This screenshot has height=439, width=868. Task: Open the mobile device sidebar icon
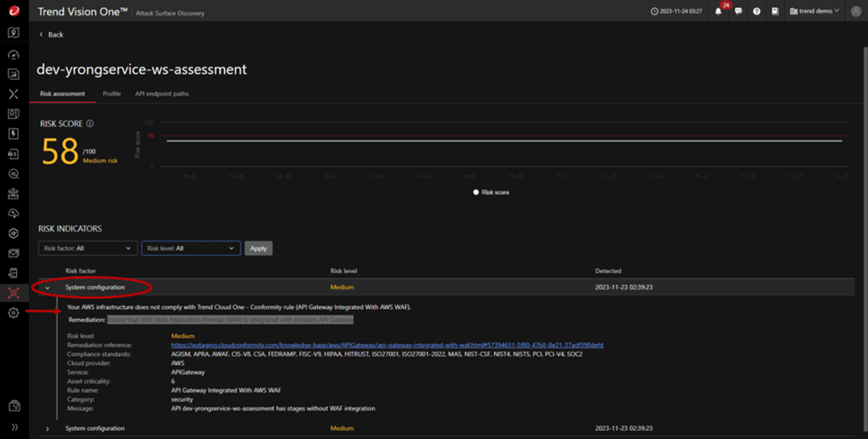coord(14,272)
